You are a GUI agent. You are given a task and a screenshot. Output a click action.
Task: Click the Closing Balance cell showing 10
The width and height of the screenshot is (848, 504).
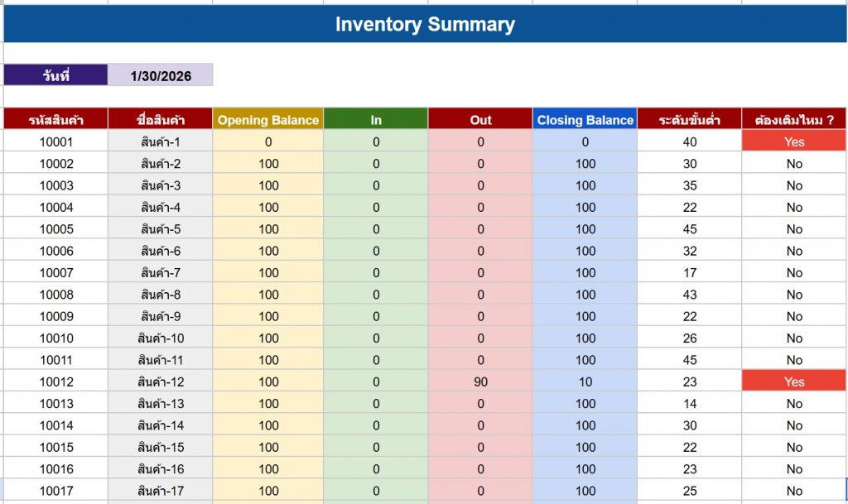point(585,382)
